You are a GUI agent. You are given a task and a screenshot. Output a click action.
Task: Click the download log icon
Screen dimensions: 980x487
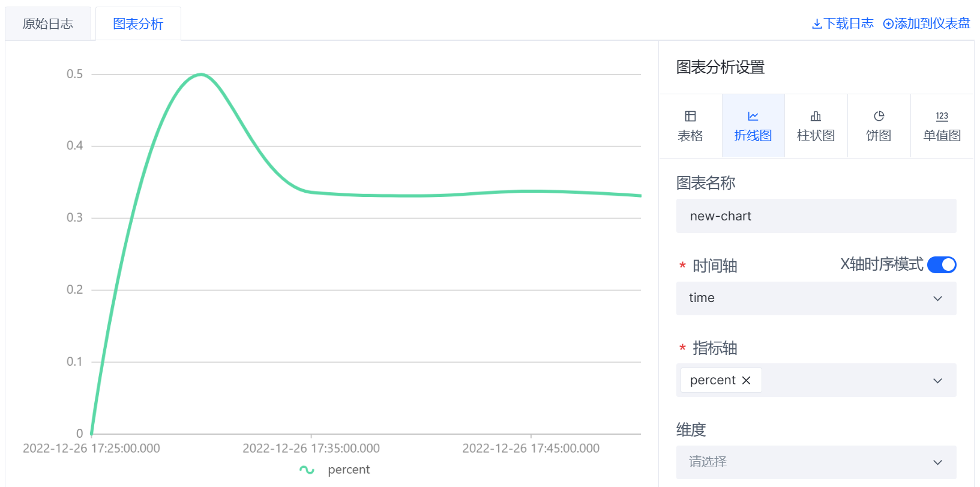[x=817, y=24]
